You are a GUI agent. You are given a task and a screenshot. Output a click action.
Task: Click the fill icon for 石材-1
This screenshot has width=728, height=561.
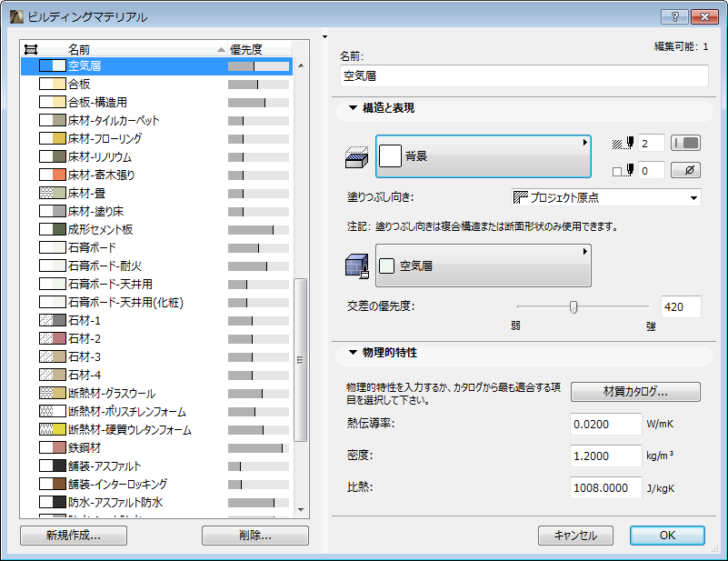(x=53, y=320)
